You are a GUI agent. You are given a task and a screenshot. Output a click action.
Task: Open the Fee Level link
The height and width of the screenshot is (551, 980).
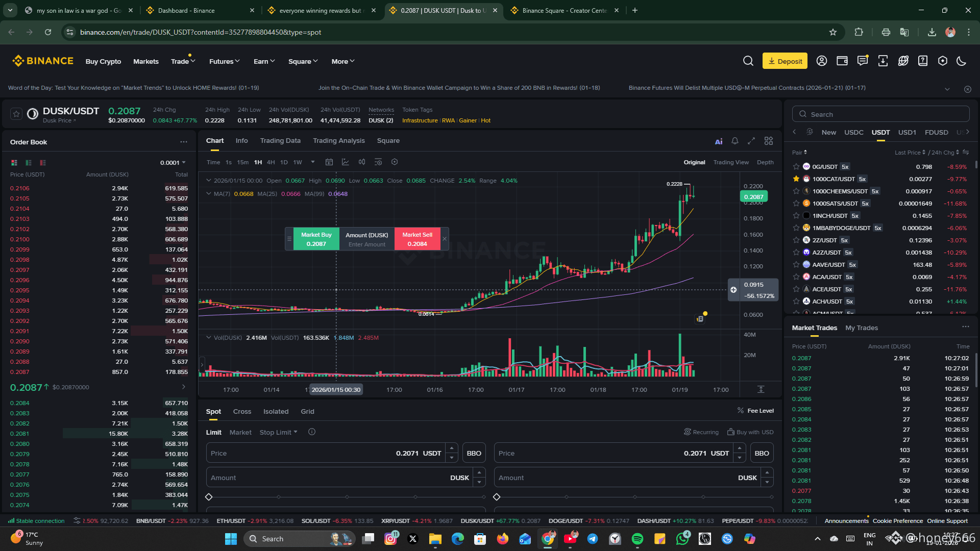(755, 411)
